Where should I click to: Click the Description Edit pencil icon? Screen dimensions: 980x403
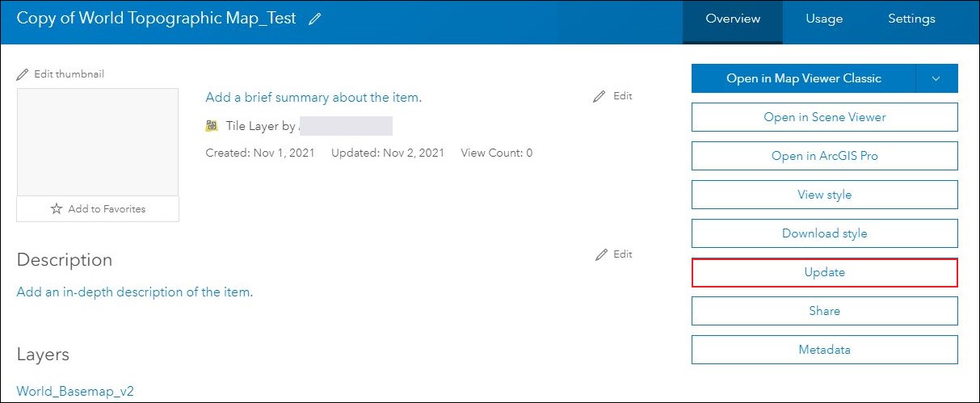click(600, 254)
